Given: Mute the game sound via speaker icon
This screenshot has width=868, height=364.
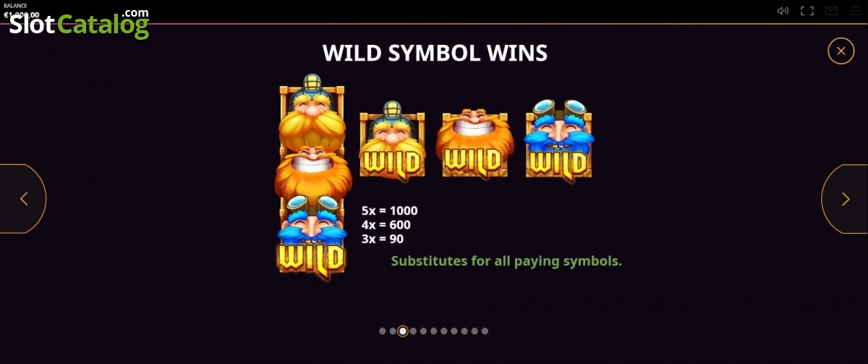Looking at the screenshot, I should (x=783, y=11).
